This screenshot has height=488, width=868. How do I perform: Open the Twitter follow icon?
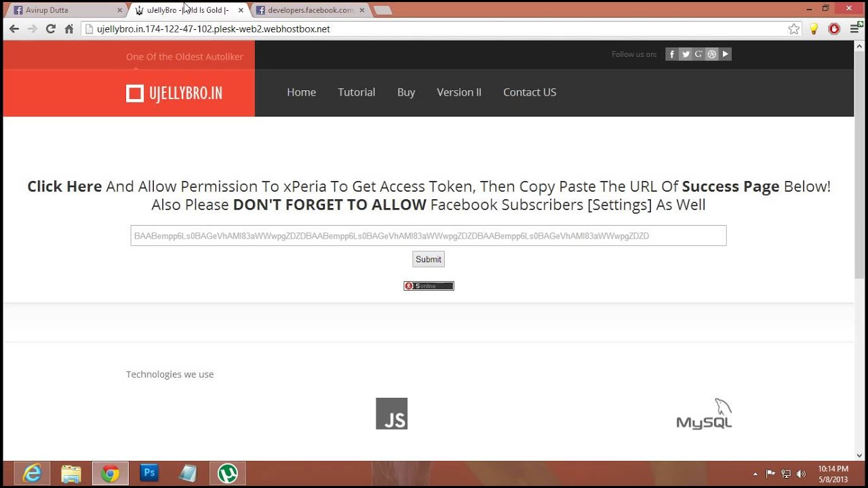coord(685,54)
